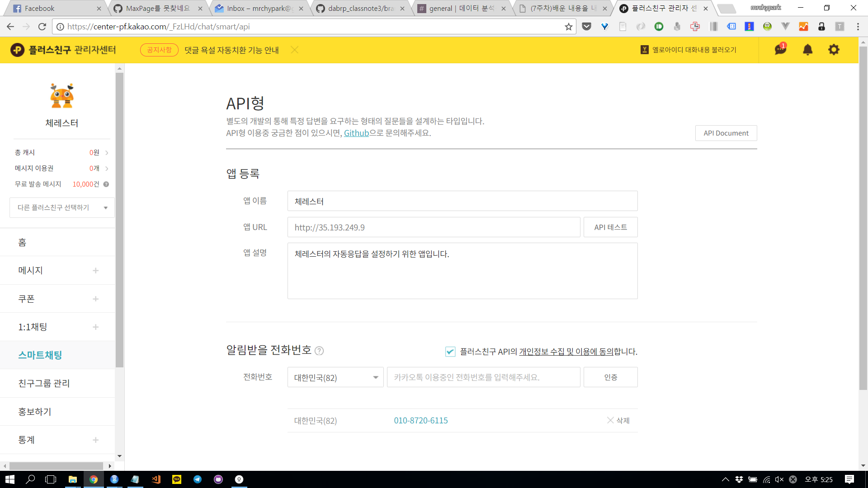Expand the 쿠폰 sidebar section
The image size is (868, 488).
(x=95, y=299)
